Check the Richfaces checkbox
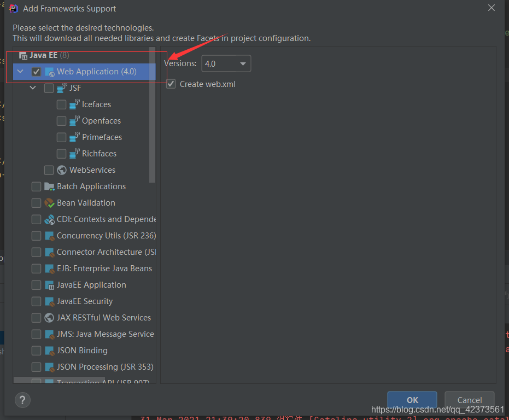Viewport: 509px width, 420px height. click(61, 154)
